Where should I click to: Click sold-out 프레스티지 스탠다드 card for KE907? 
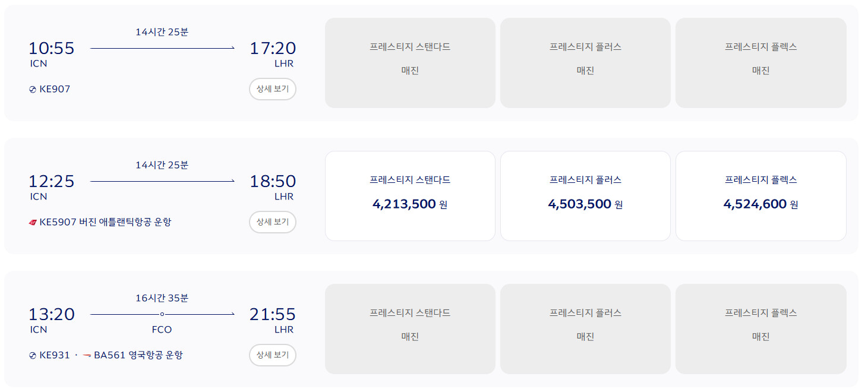410,63
